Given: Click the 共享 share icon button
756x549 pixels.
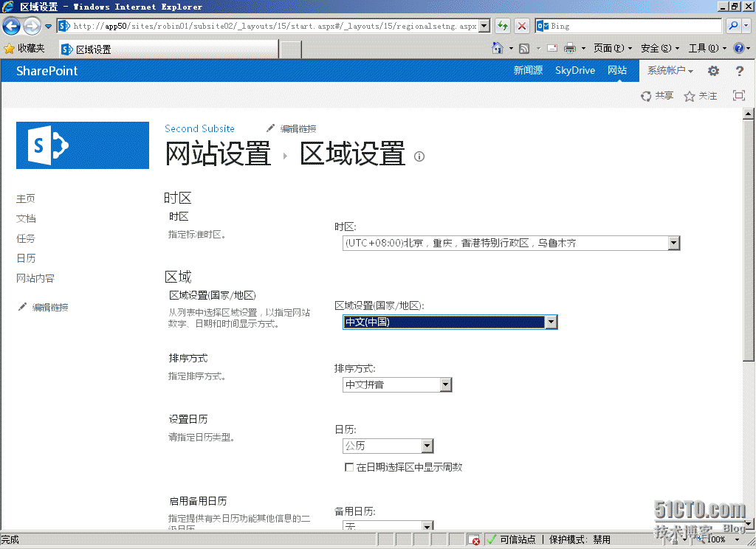Looking at the screenshot, I should (x=656, y=96).
